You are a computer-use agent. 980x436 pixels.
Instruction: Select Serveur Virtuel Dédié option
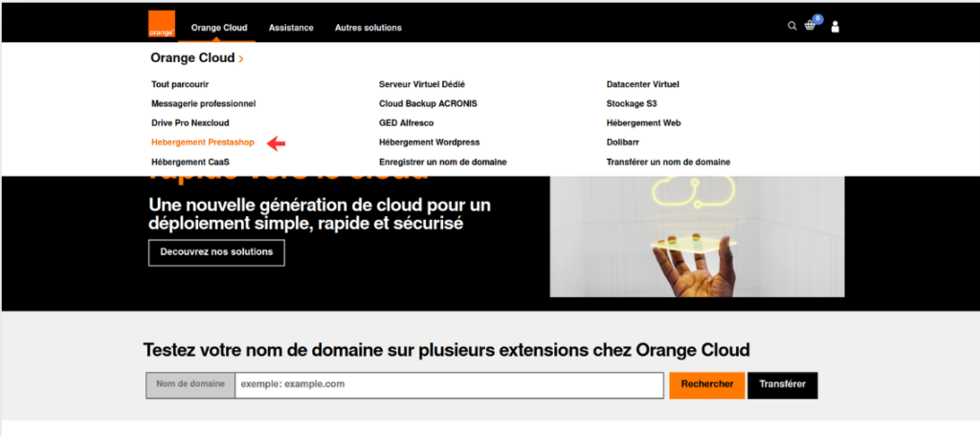pyautogui.click(x=422, y=84)
